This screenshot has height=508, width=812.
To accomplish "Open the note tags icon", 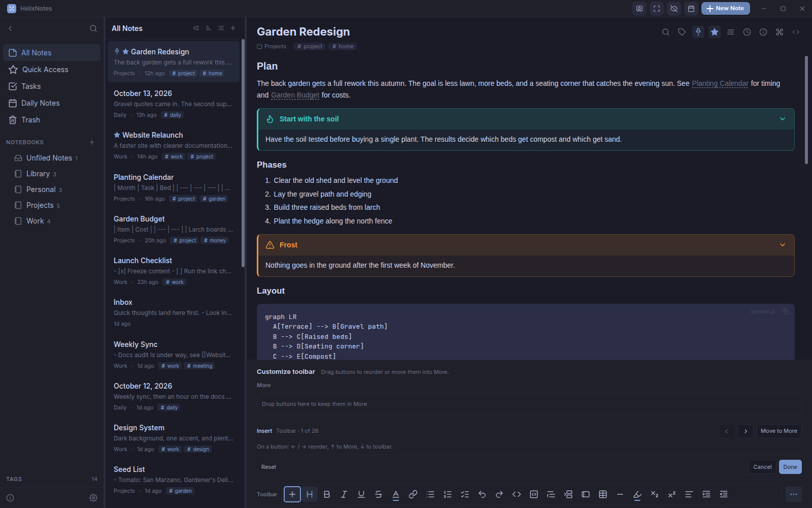I will [682, 32].
